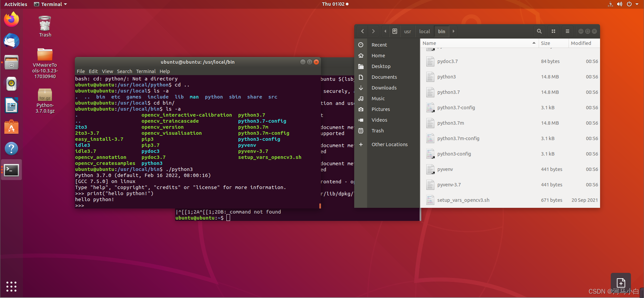Viewport: 644px width, 298px height.
Task: Open the volume indicator in top bar
Action: click(620, 4)
